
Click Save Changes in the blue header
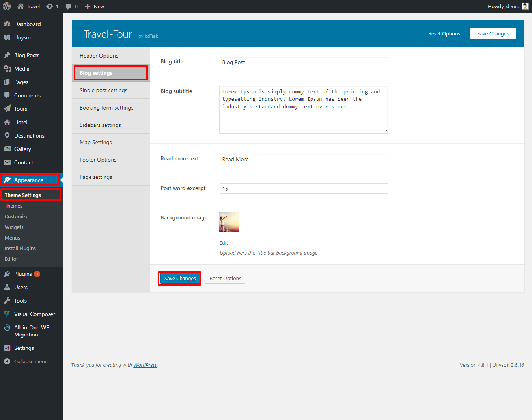493,33
